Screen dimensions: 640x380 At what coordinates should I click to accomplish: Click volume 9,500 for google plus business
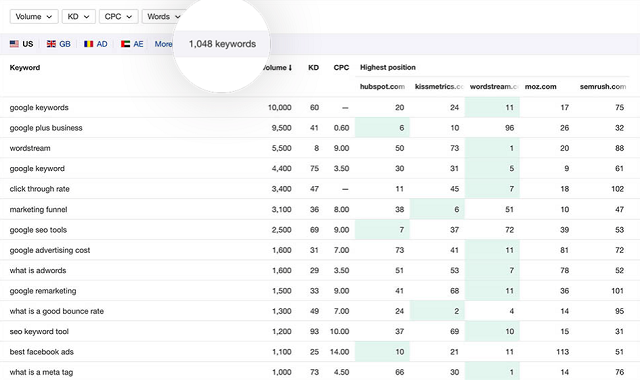(282, 128)
